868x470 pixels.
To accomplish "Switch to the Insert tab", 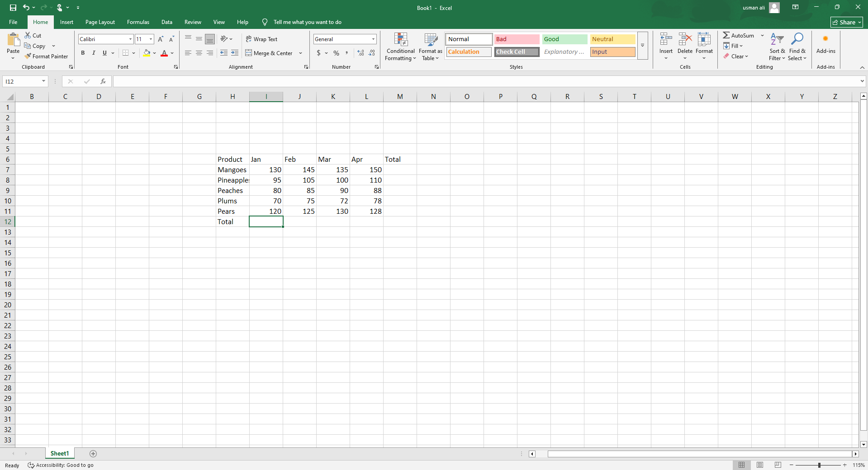I will (x=66, y=22).
